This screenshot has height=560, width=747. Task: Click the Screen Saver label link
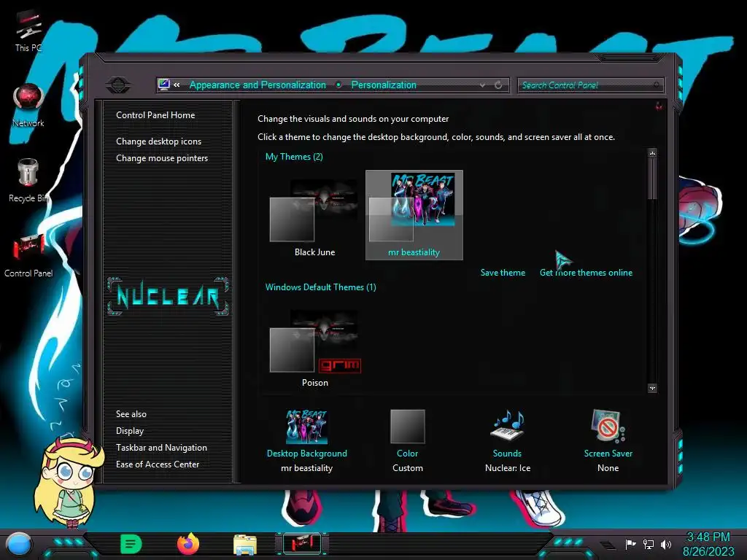click(608, 454)
